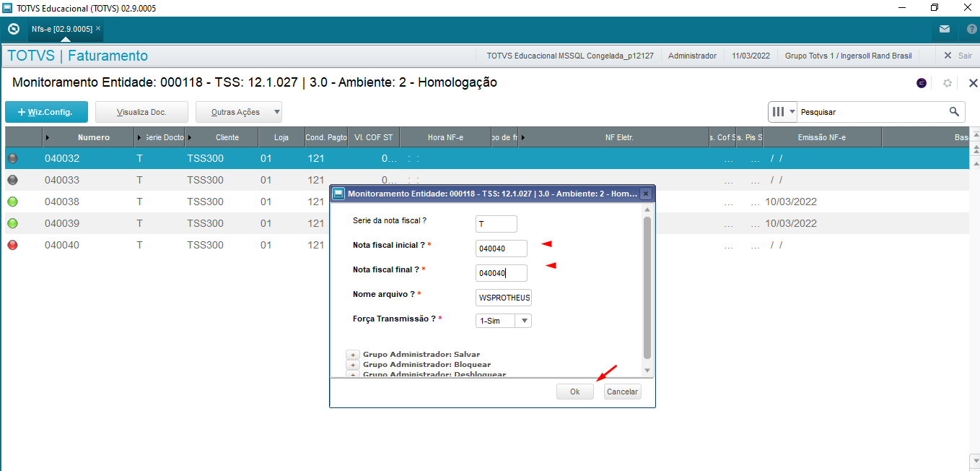The height and width of the screenshot is (471, 980).
Task: Click the 10/03/2022 emission date of row 040038
Action: pyautogui.click(x=791, y=202)
